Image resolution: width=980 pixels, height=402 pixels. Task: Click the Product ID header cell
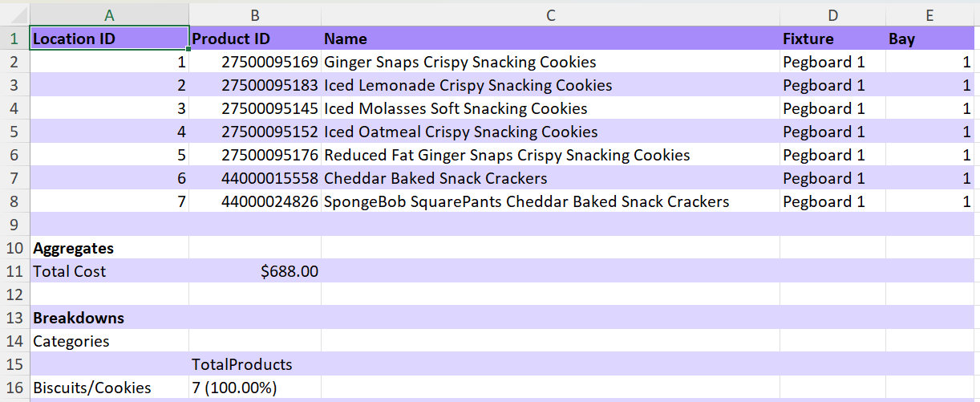255,39
